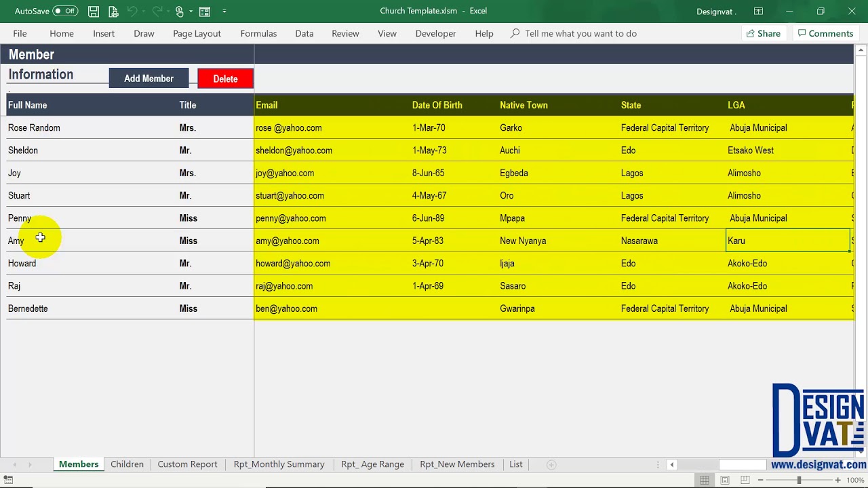The height and width of the screenshot is (488, 868).
Task: Open the File menu
Action: [x=20, y=33]
